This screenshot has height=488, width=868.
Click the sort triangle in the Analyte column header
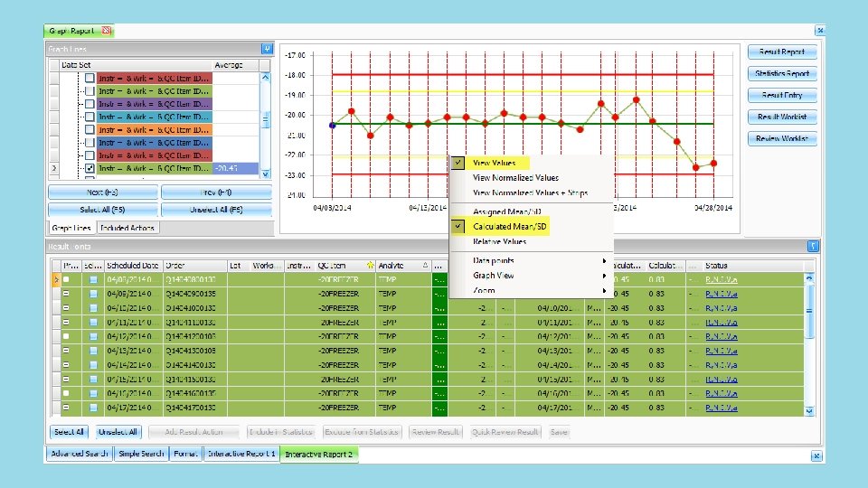click(425, 265)
